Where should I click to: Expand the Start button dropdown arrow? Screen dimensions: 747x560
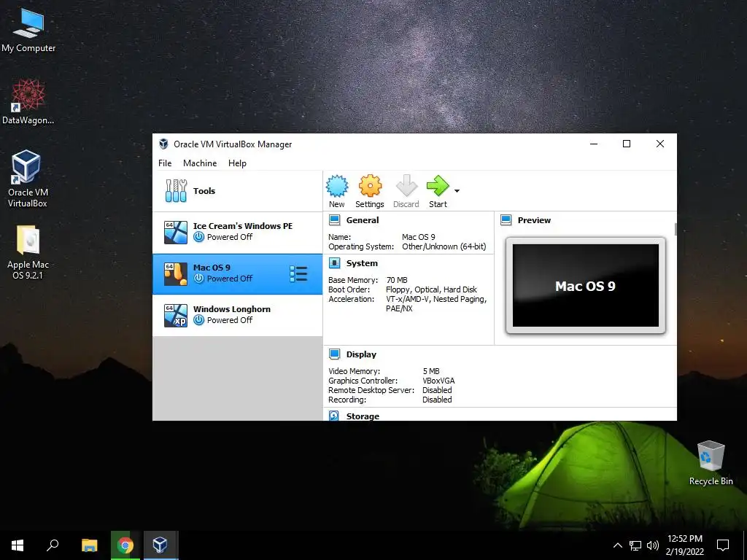(457, 191)
